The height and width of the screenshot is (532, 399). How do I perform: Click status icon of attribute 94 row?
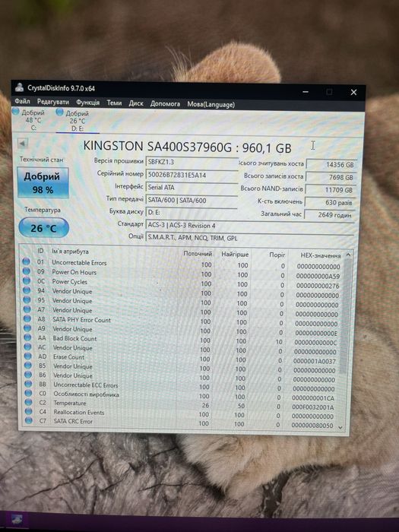(x=27, y=290)
